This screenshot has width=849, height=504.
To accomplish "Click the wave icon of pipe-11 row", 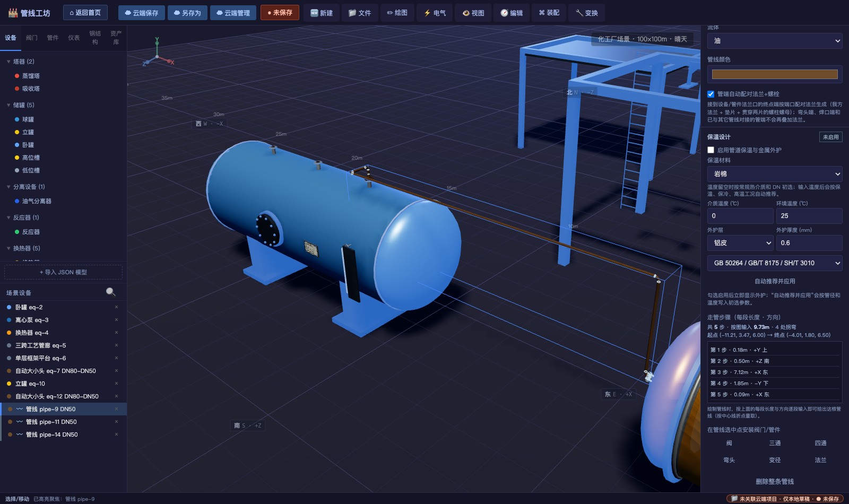I will tap(20, 422).
